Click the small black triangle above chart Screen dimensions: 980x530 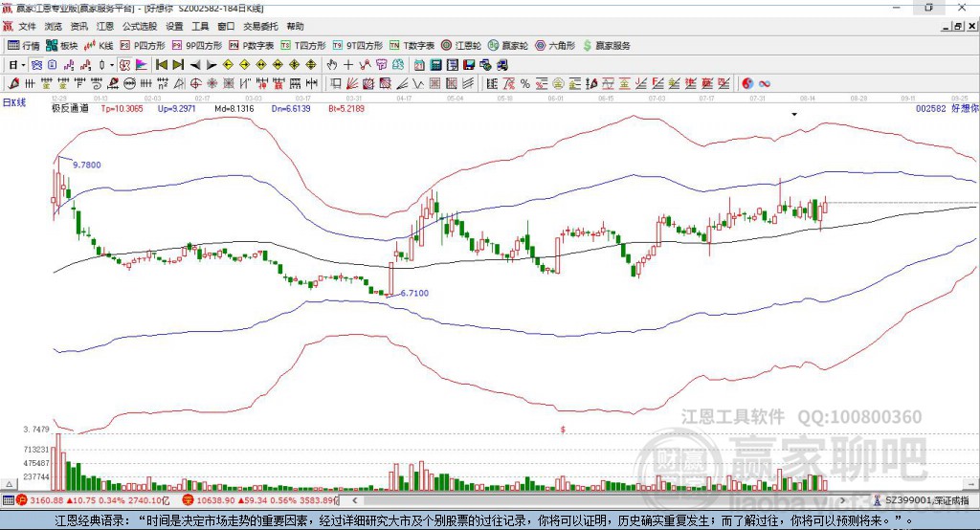(x=794, y=115)
